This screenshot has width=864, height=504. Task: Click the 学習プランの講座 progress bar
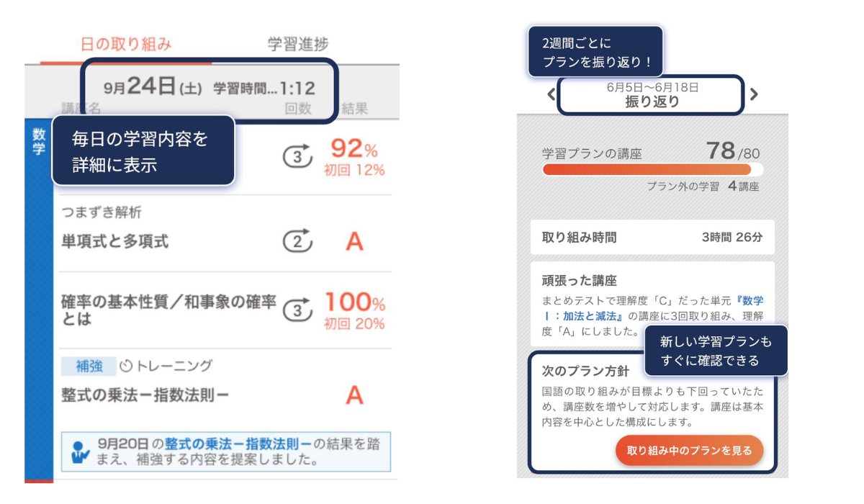click(x=652, y=169)
